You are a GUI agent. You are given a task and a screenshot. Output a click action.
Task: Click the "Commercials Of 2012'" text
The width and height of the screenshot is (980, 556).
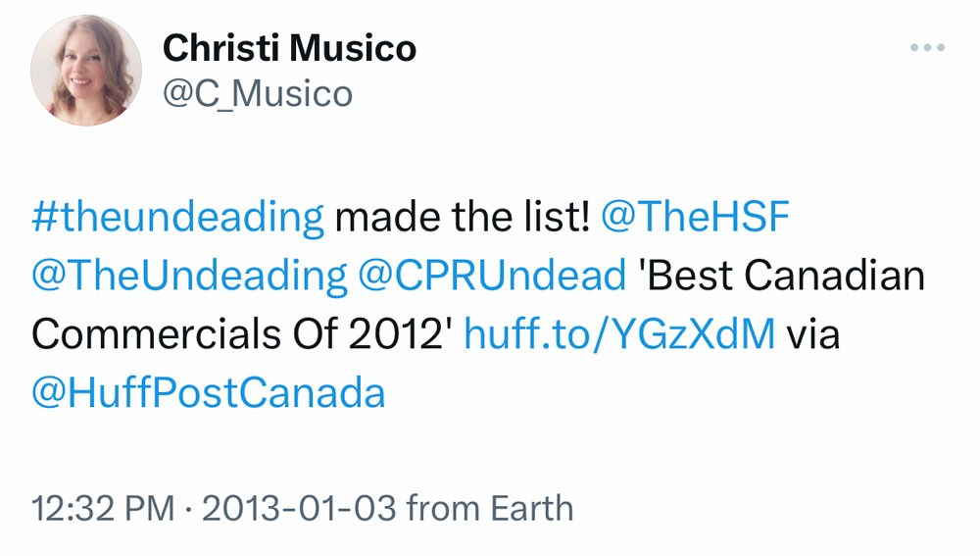coord(241,334)
